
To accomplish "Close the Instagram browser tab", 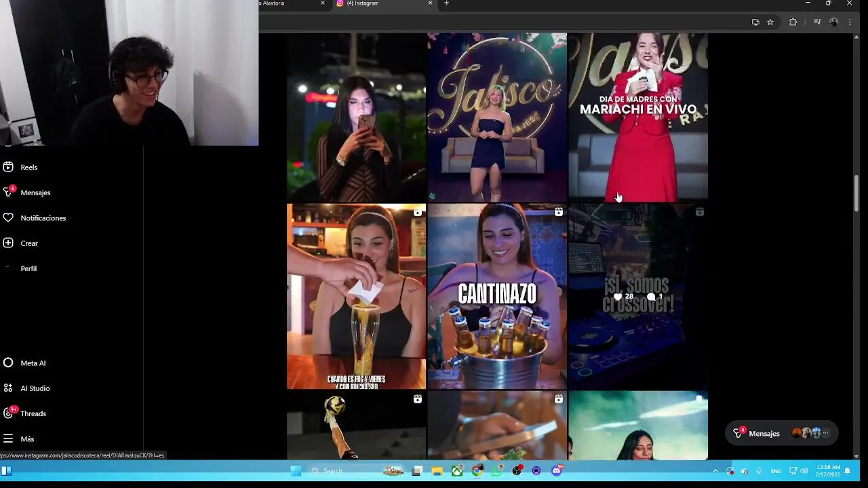I will tap(430, 3).
